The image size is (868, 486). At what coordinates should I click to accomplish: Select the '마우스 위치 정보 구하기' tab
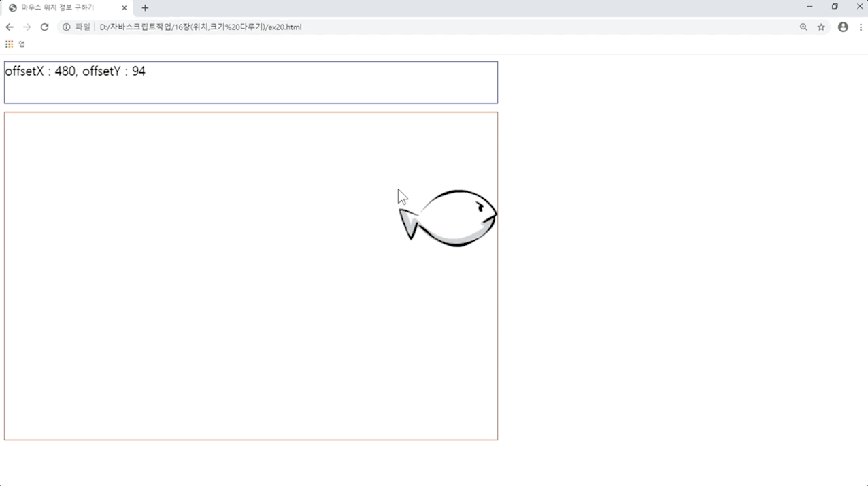67,8
